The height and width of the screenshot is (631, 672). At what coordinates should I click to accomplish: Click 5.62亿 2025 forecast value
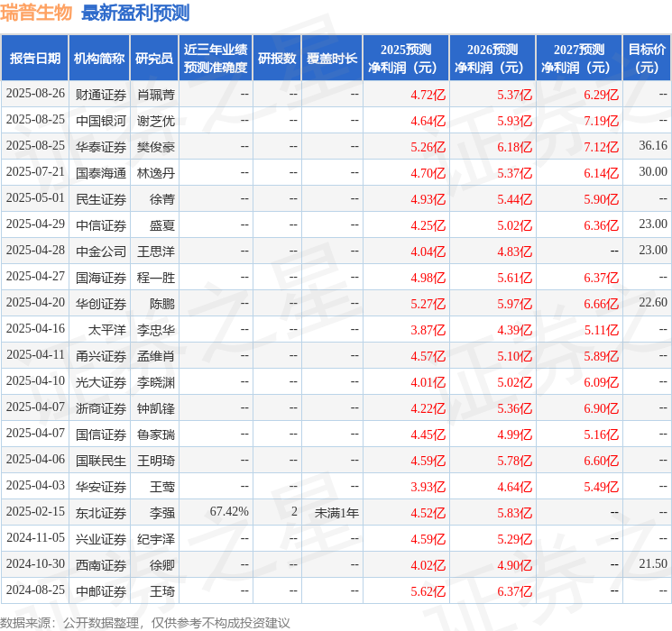click(428, 591)
